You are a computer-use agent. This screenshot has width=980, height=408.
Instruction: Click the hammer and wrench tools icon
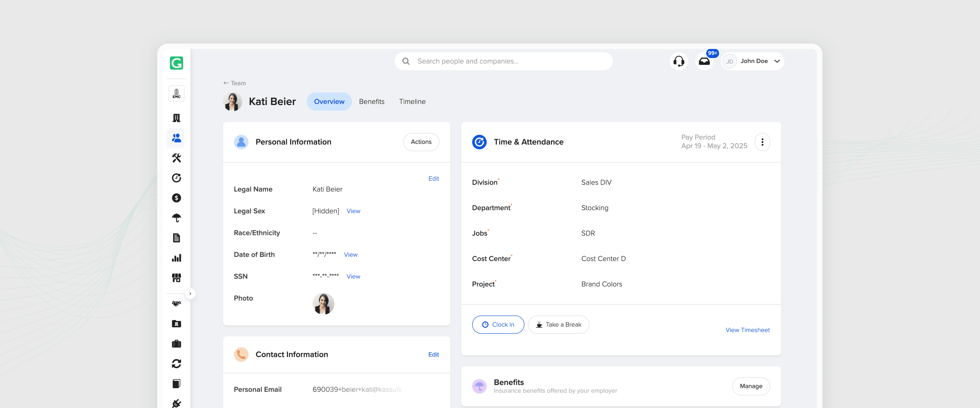(176, 158)
